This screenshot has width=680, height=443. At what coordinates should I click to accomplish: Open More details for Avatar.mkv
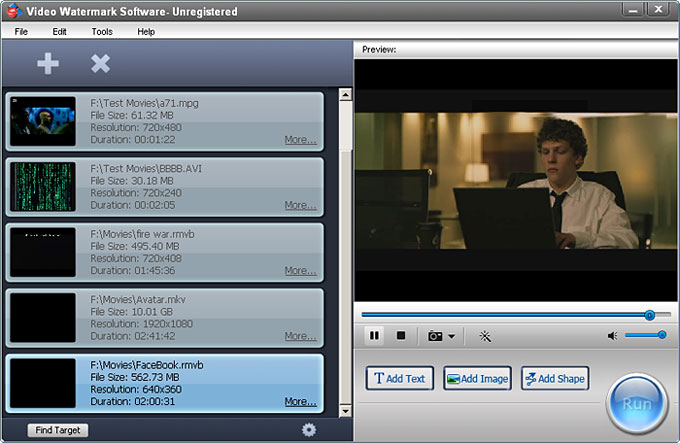(300, 336)
